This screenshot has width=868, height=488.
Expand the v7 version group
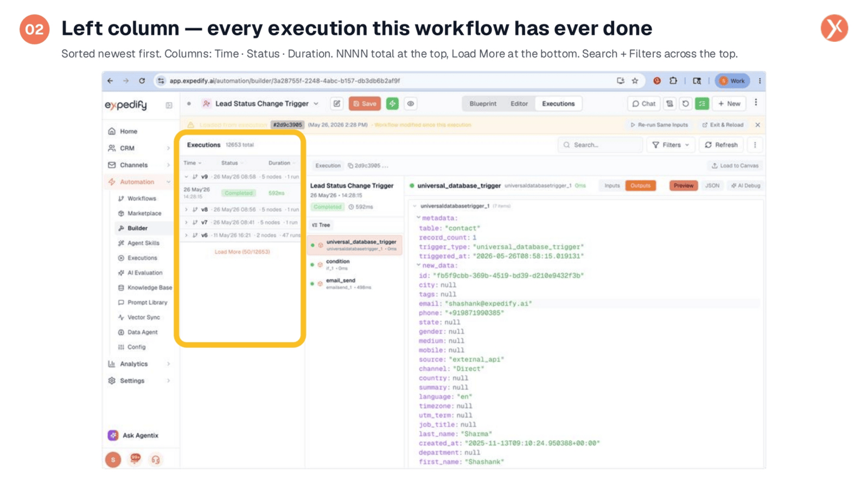pos(187,222)
